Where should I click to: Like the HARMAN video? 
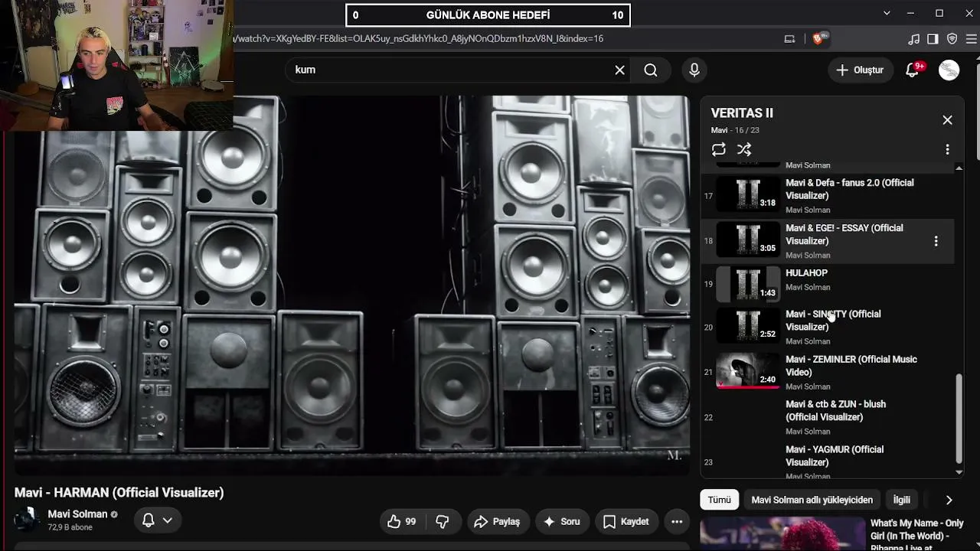tap(401, 521)
